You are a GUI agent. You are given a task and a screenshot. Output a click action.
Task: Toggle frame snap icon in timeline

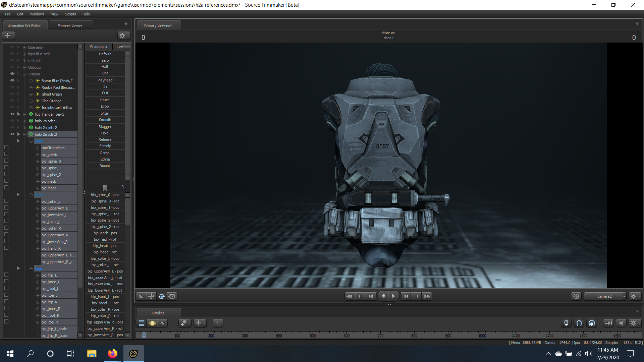coord(592,323)
